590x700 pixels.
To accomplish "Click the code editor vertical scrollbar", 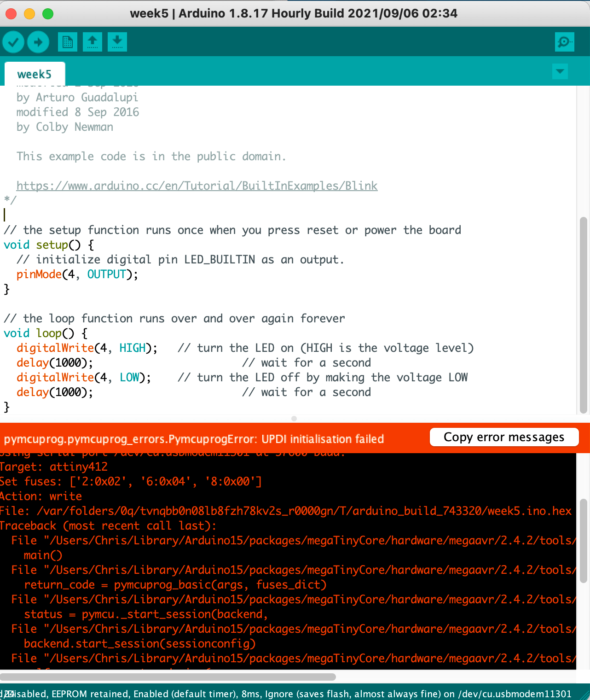I will [583, 315].
